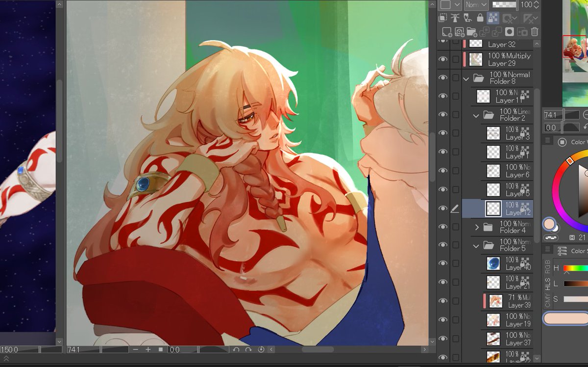Click Transfer to Lower Layer icon

485,32
